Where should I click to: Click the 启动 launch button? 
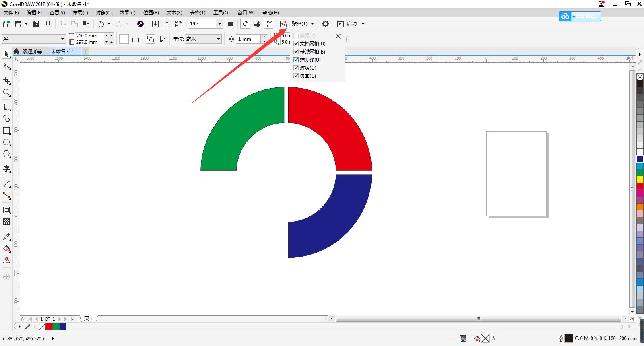point(351,24)
